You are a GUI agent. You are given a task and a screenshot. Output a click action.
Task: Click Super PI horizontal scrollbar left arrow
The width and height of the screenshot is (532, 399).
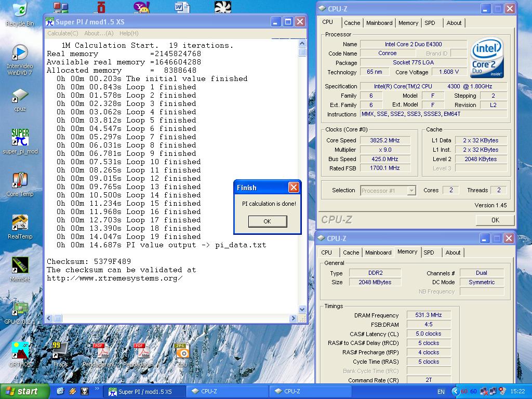pos(49,318)
